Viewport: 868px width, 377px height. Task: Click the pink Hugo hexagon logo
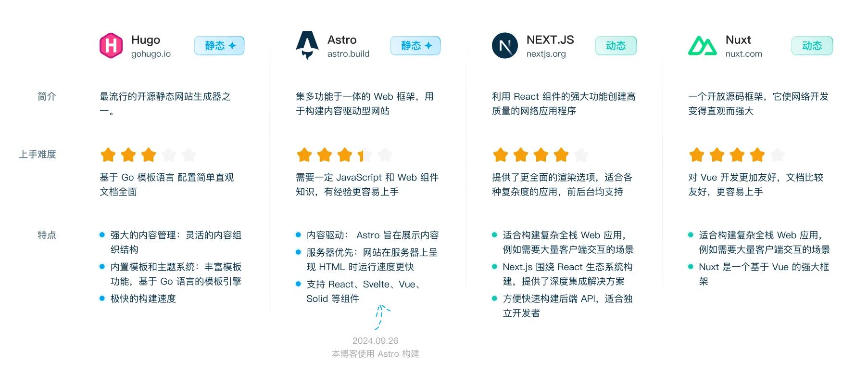(x=111, y=46)
